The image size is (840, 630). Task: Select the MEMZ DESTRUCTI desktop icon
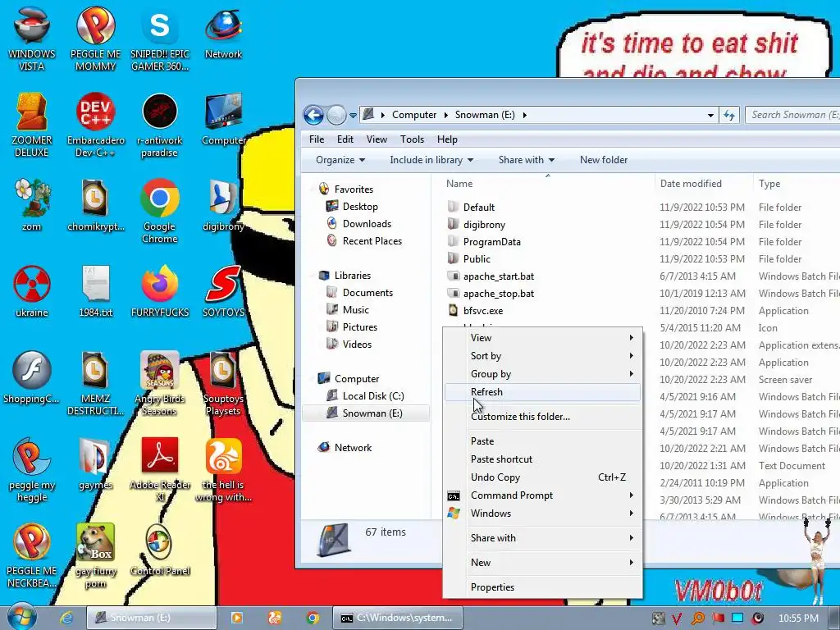click(x=95, y=384)
